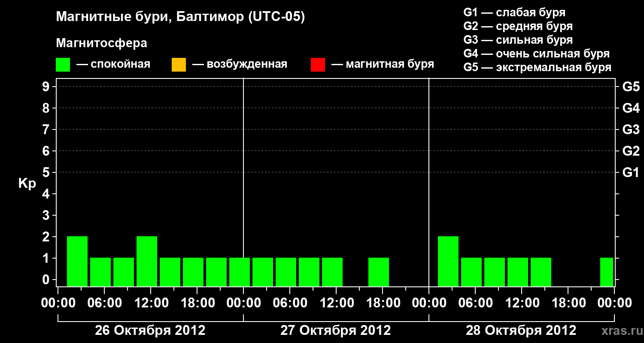Screen dimensions: 644x343
Task: Click the '06:00' time label under 26 October
Action: coord(105,304)
